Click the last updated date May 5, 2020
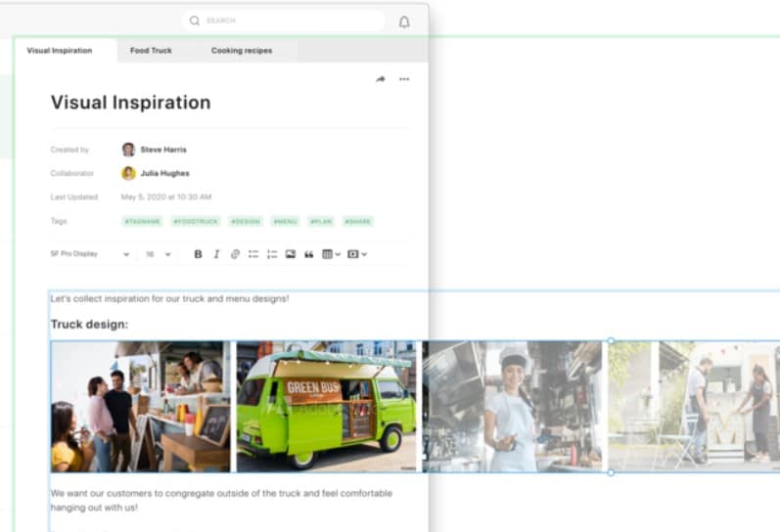The image size is (780, 532). pos(166,197)
